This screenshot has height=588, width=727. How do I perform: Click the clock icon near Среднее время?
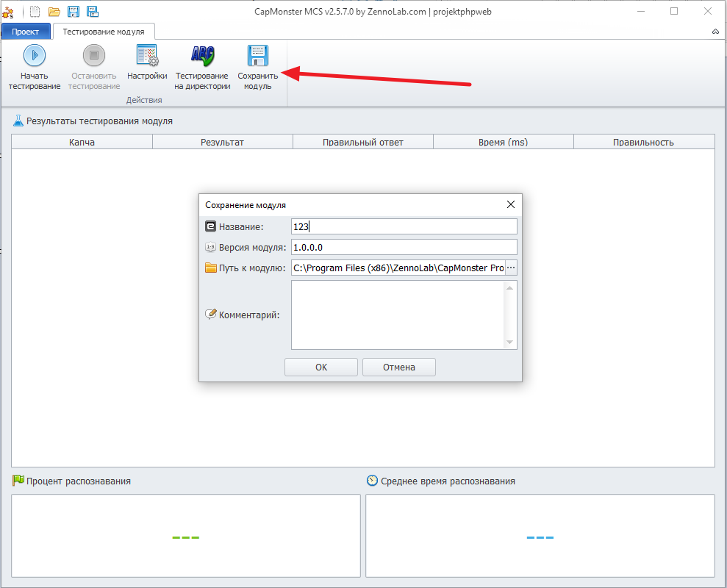tap(372, 481)
